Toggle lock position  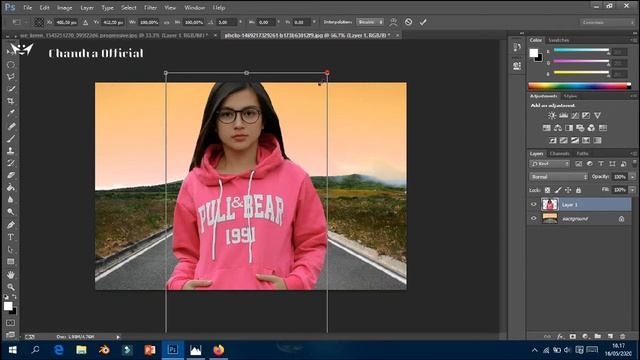pos(568,190)
